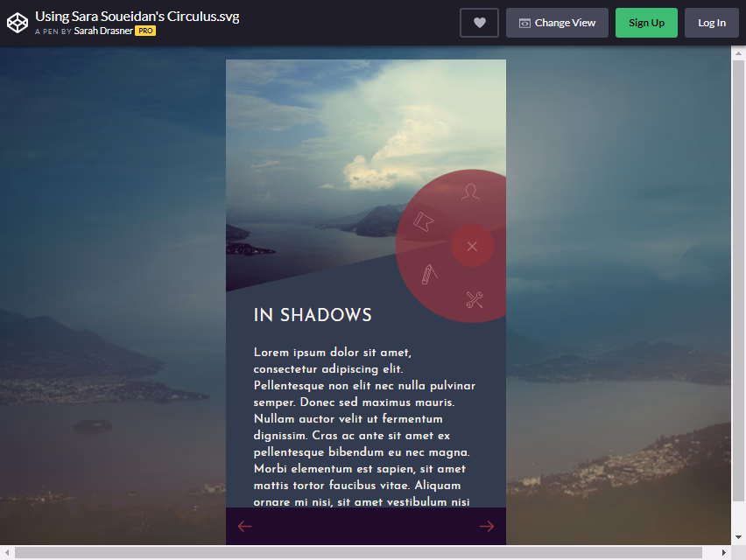Go forward with the right arrow
746x560 pixels.
pos(486,526)
